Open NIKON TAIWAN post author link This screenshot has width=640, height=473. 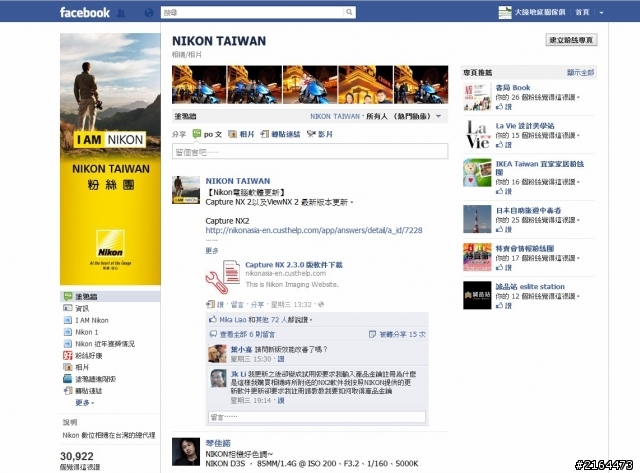pos(238,181)
